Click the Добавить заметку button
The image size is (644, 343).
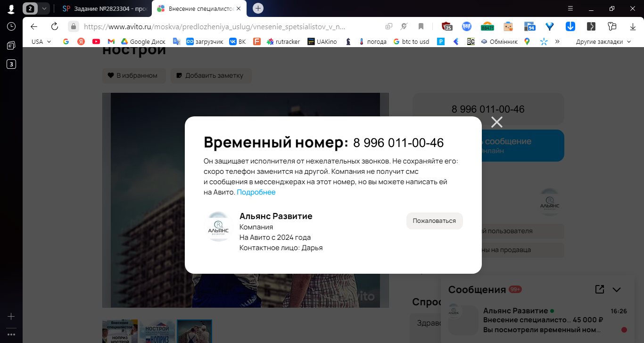point(211,75)
